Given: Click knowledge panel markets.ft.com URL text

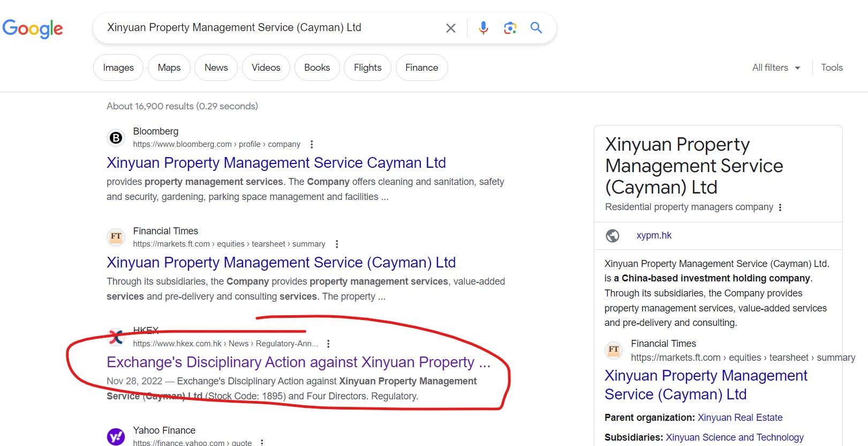Looking at the screenshot, I should click(x=743, y=358).
